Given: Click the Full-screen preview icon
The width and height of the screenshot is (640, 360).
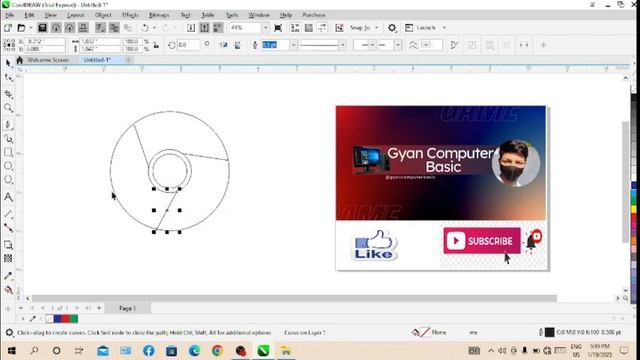Looking at the screenshot, I should coord(278,28).
